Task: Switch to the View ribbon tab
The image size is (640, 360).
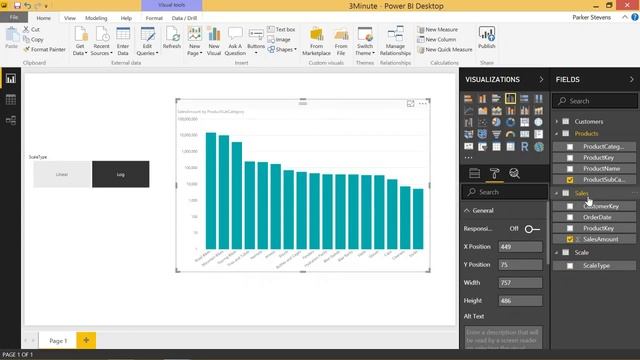Action: [69, 18]
